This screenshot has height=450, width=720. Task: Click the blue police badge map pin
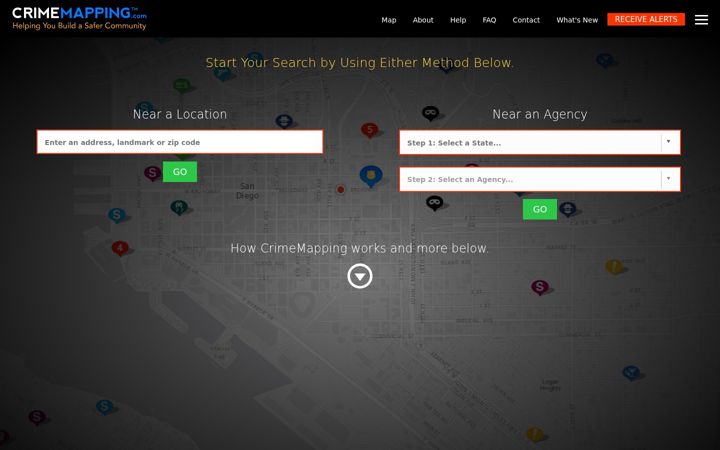pyautogui.click(x=371, y=176)
